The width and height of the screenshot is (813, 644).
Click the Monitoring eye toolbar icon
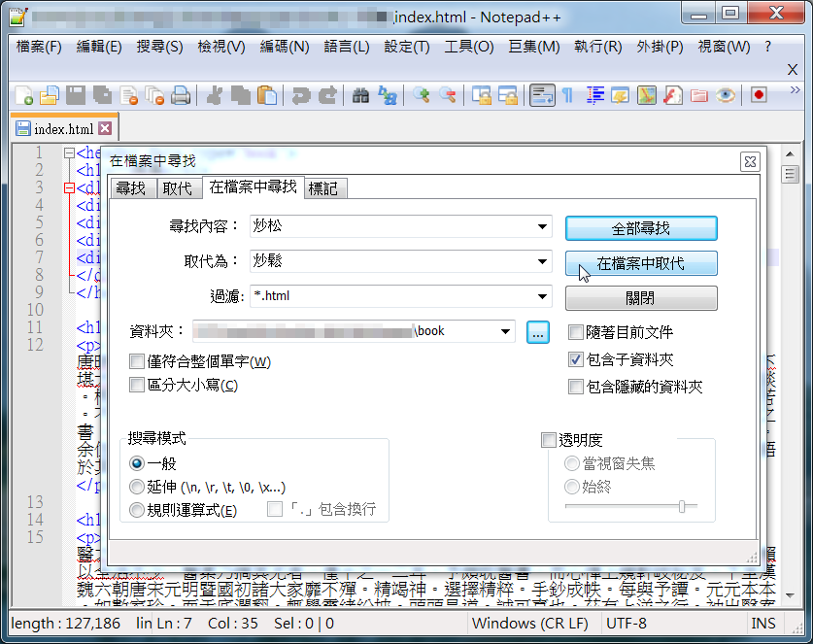pos(725,95)
